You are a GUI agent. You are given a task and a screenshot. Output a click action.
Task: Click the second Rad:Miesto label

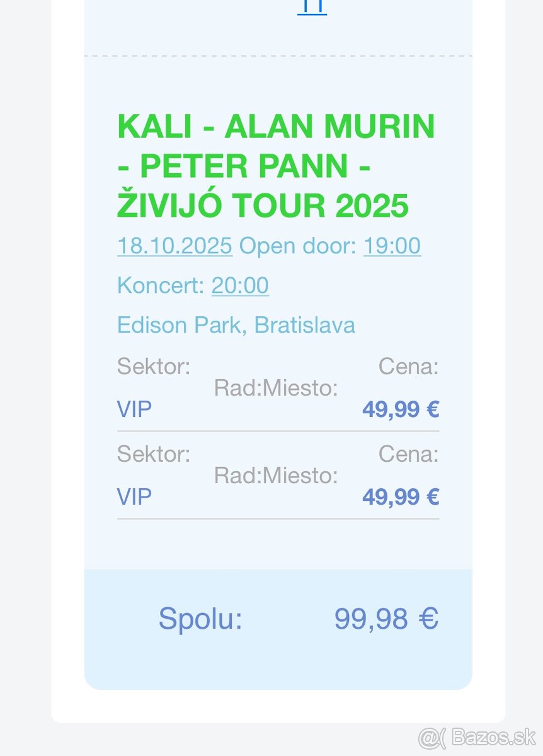[x=276, y=476]
